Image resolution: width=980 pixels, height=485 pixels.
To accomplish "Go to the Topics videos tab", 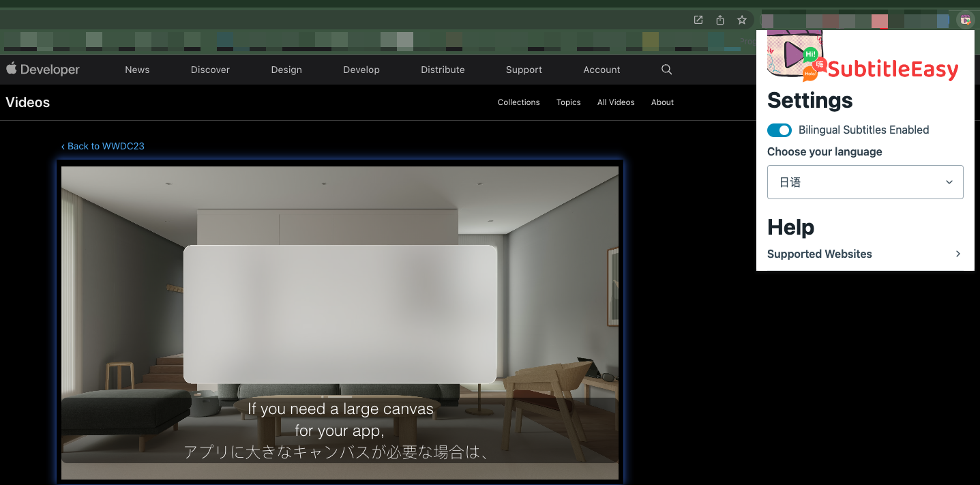I will click(x=568, y=102).
